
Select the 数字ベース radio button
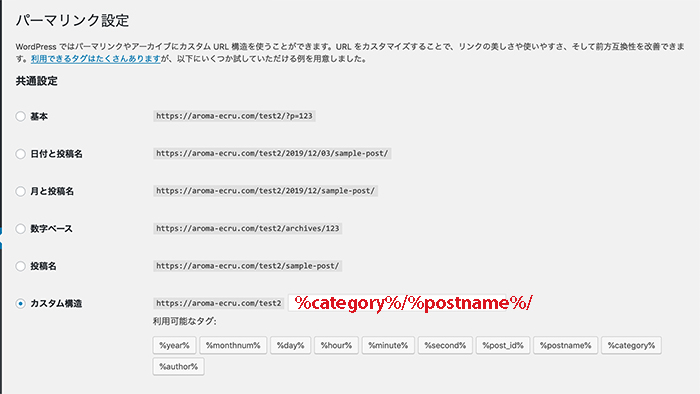pos(21,229)
